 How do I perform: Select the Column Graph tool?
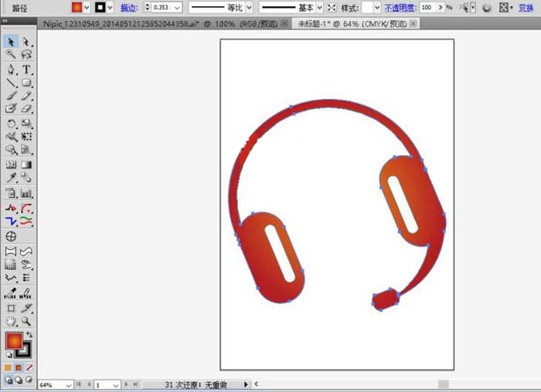(x=26, y=193)
